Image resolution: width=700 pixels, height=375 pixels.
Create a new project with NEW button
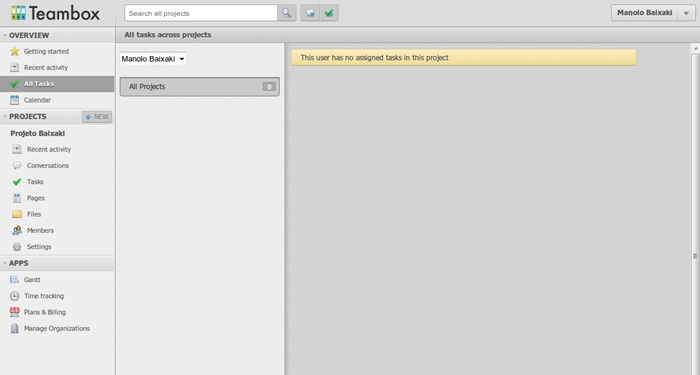[x=97, y=117]
